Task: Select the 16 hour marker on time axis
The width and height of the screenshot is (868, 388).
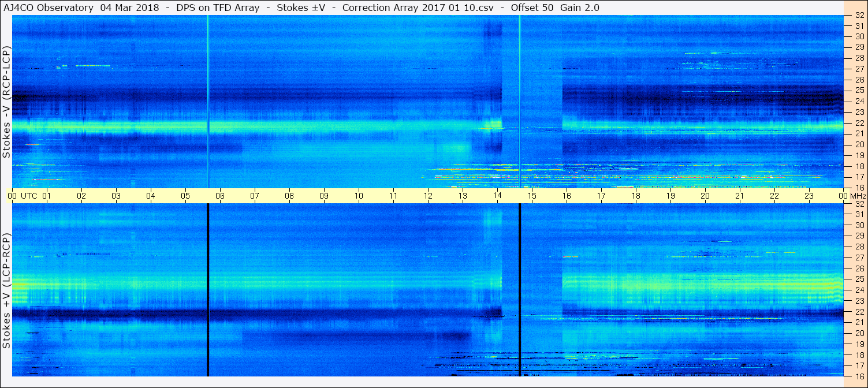Action: (x=567, y=196)
